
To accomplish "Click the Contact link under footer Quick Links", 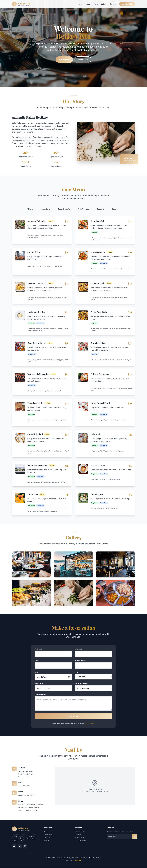I will (x=46, y=840).
